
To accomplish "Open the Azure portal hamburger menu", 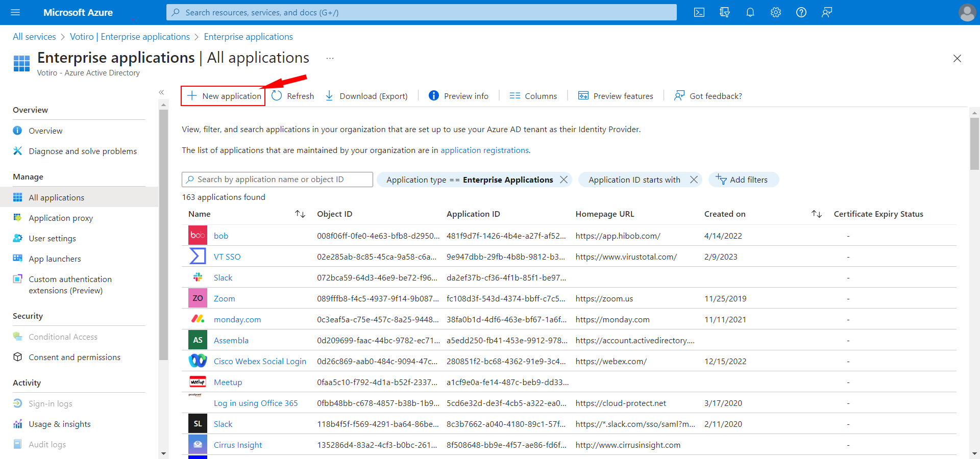I will click(15, 12).
